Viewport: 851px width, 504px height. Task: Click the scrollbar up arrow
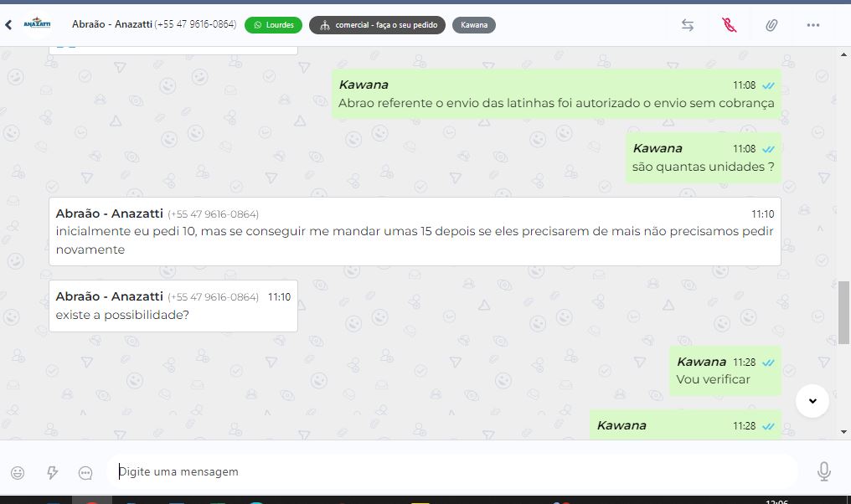pyautogui.click(x=843, y=54)
